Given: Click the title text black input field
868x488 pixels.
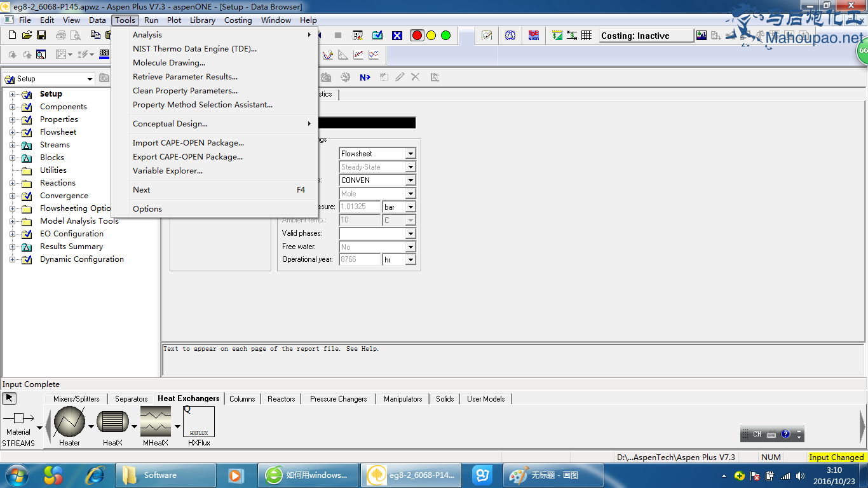Looking at the screenshot, I should (366, 123).
